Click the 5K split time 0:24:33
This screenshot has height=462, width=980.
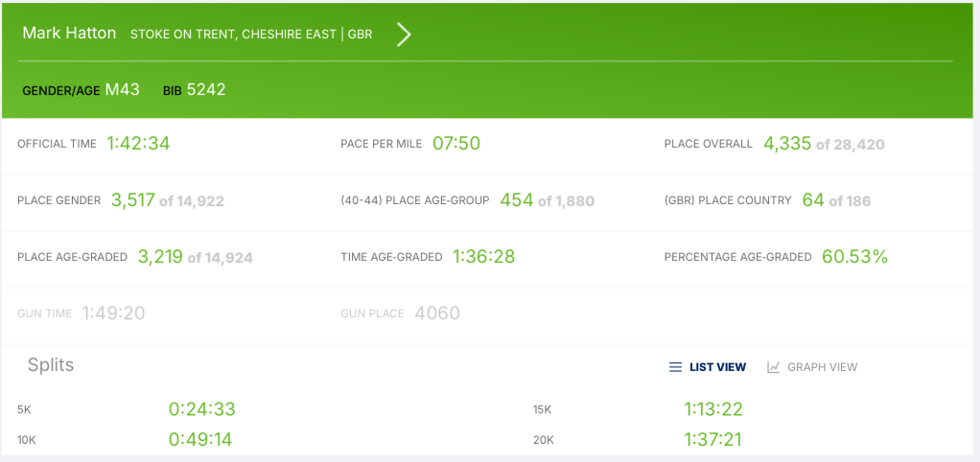[201, 409]
